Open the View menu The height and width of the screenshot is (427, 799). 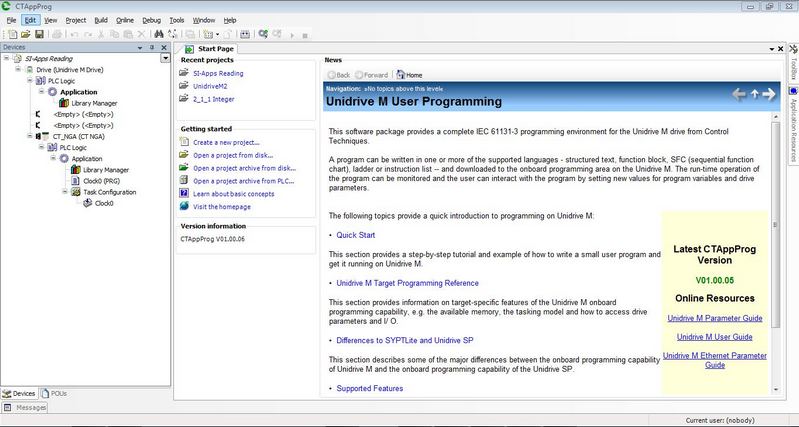coord(50,20)
